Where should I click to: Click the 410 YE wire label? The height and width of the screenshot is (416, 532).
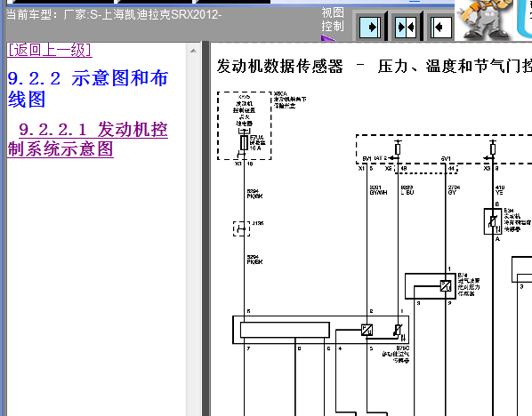coord(500,189)
